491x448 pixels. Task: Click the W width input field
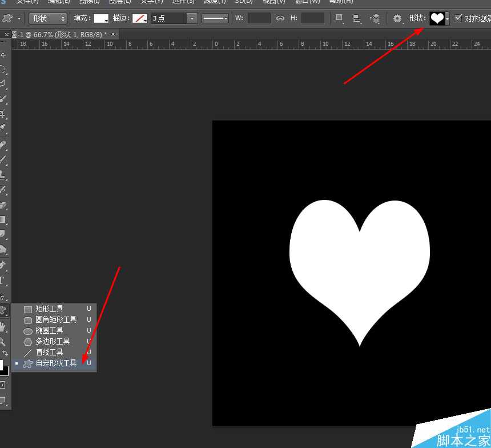pyautogui.click(x=259, y=18)
